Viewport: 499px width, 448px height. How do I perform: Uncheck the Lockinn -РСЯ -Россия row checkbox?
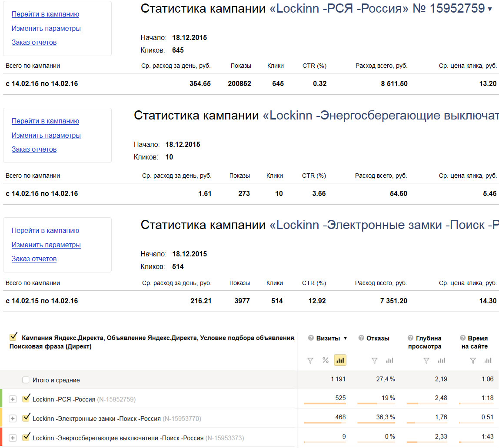[26, 398]
